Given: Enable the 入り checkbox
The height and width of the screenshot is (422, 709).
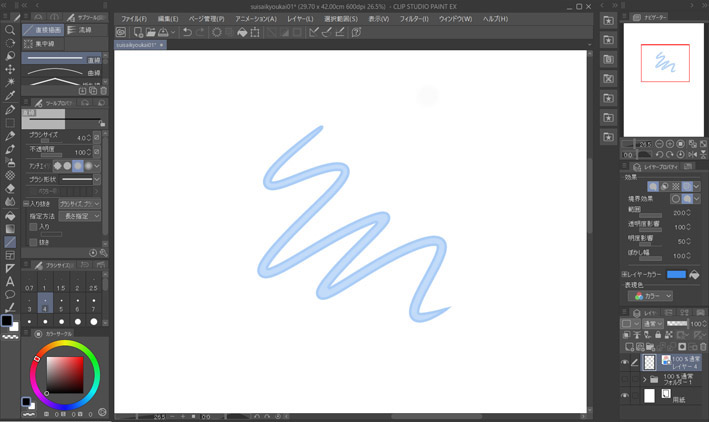Looking at the screenshot, I should (33, 227).
